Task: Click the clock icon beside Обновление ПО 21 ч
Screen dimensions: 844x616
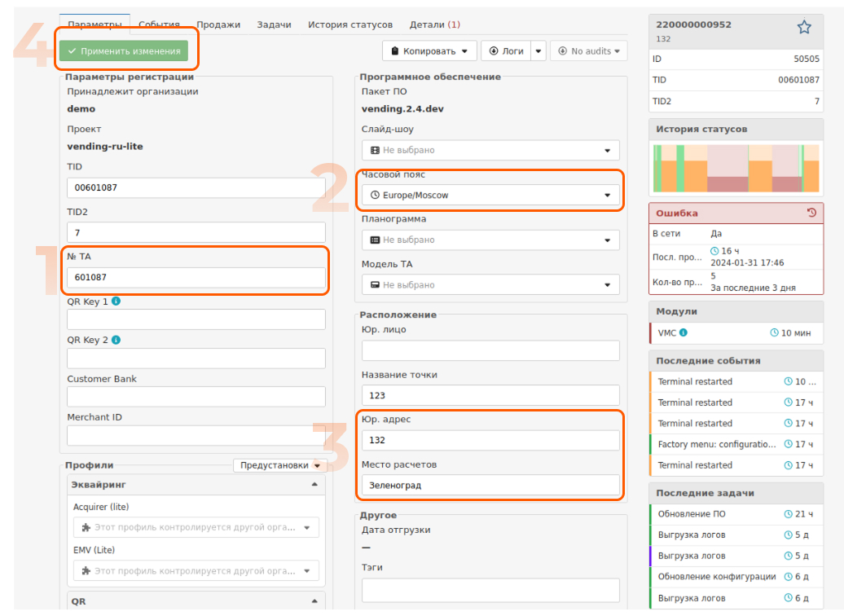Action: pyautogui.click(x=788, y=513)
